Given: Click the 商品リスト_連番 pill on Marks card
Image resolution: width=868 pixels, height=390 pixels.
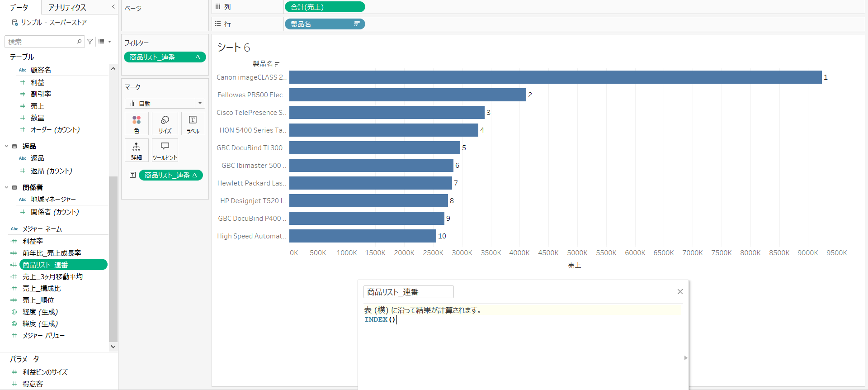Looking at the screenshot, I should point(171,175).
